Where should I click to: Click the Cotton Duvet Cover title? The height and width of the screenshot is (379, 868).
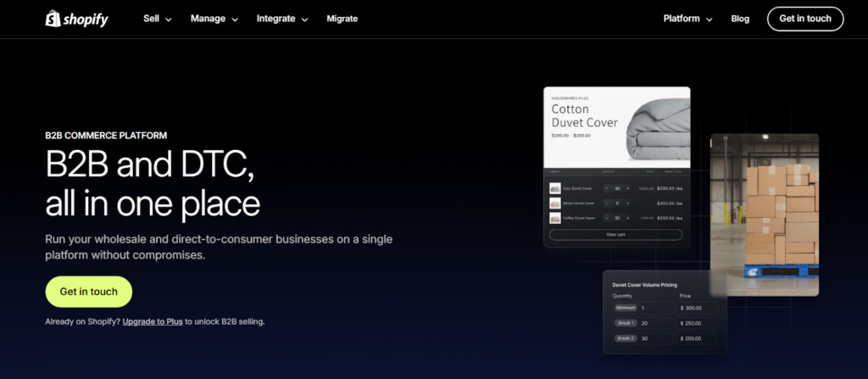tap(585, 116)
